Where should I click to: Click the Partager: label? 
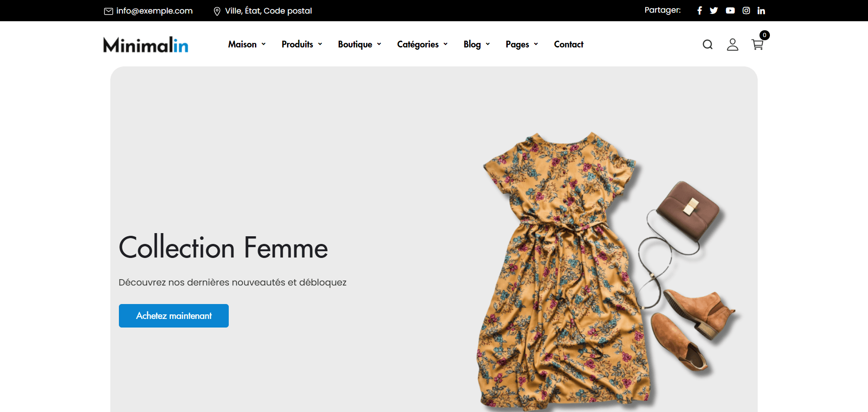point(663,10)
